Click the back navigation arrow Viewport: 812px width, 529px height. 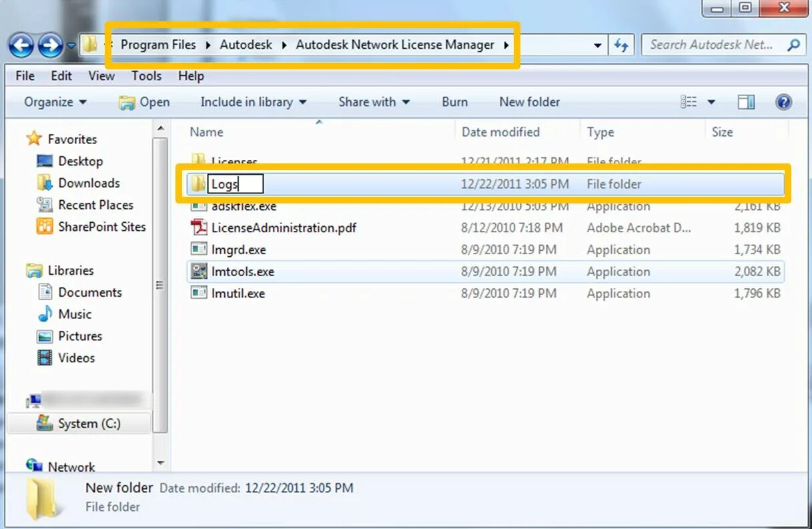point(21,45)
